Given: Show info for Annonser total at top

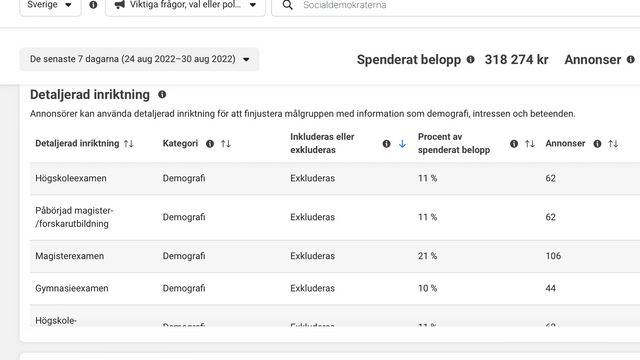Looking at the screenshot, I should pos(631,60).
